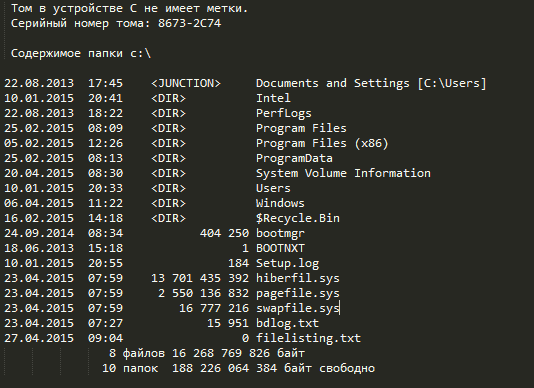The height and width of the screenshot is (388, 534).
Task: Select pagefile.sys in the listing
Action: point(298,293)
